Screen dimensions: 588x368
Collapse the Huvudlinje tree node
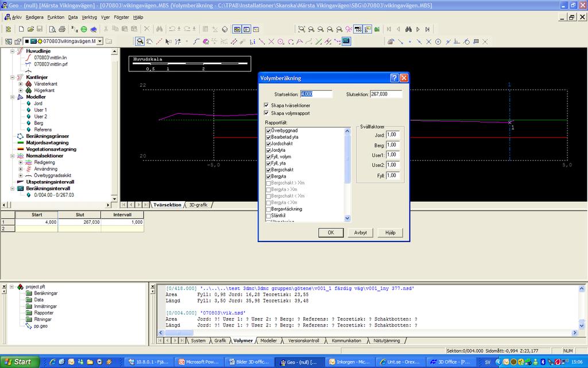pyautogui.click(x=13, y=51)
